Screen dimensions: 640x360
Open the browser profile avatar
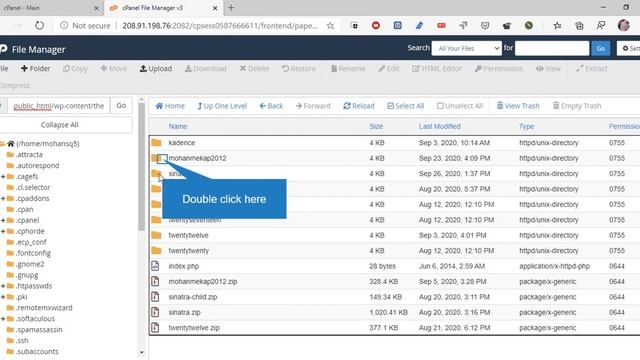point(623,25)
